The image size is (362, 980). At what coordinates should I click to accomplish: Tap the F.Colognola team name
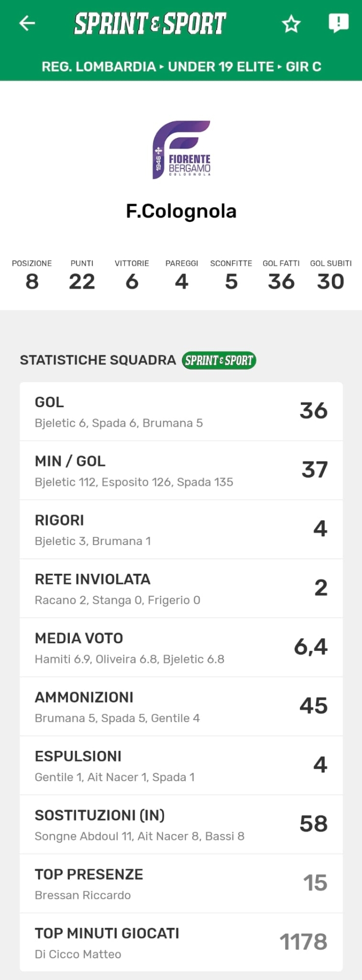(181, 211)
